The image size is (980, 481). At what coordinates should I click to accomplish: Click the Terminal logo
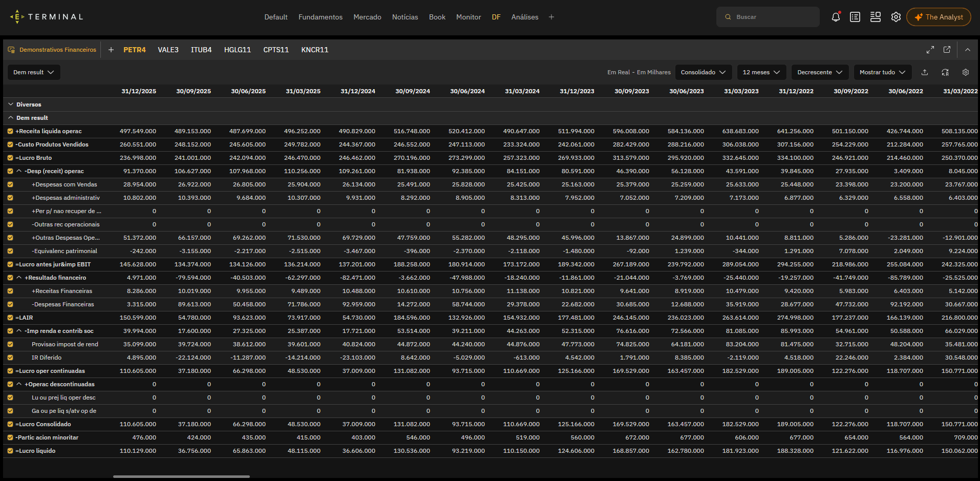click(47, 17)
